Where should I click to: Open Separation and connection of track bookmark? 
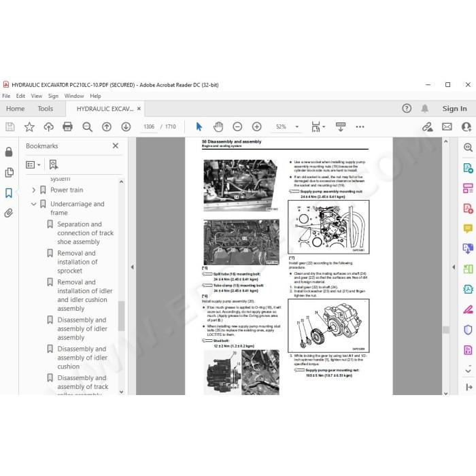[x=85, y=233]
